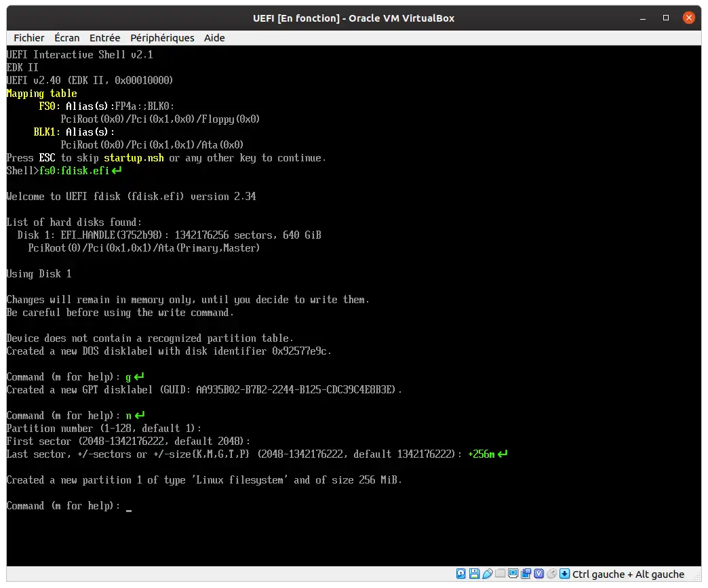Click the 'UEFI Interactive Shell v2.1' line
This screenshot has height=588, width=708.
click(79, 55)
